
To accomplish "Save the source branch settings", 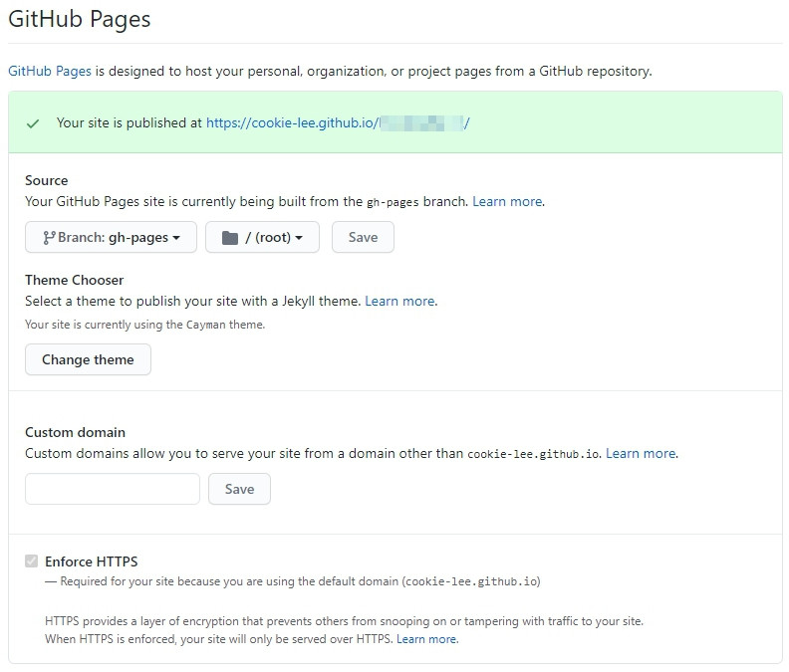I will pos(363,237).
